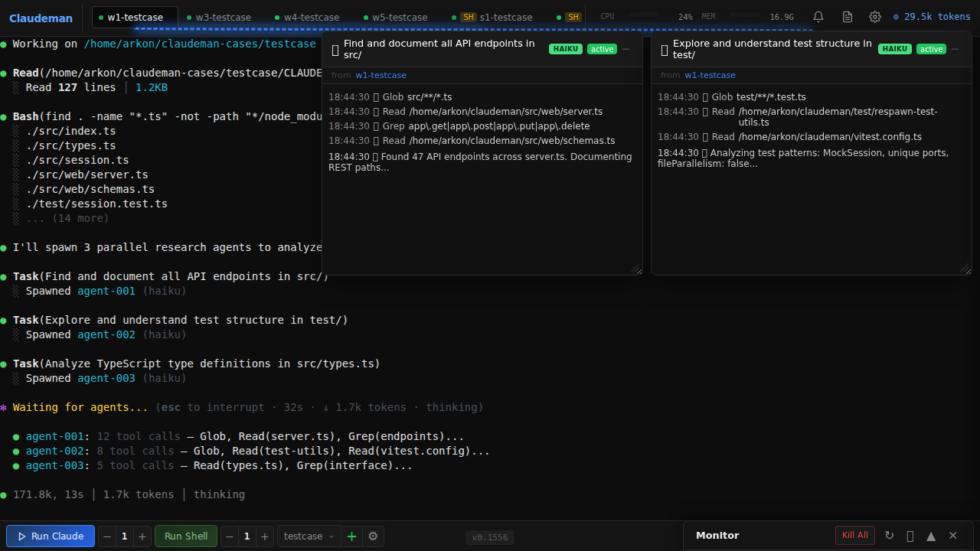Image resolution: width=980 pixels, height=551 pixels.
Task: Minimize the test structure agent panel
Action: 955,49
